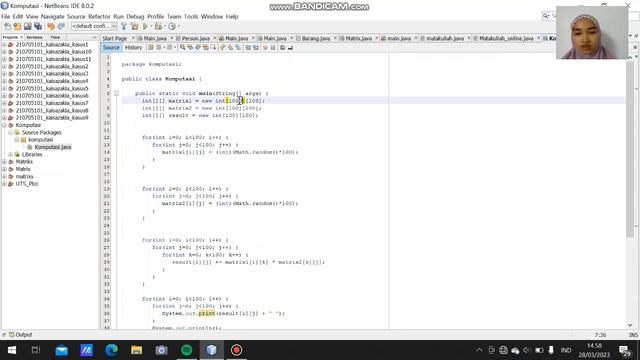This screenshot has width=640, height=360.
Task: Click the IND input language indicator
Action: (566, 350)
